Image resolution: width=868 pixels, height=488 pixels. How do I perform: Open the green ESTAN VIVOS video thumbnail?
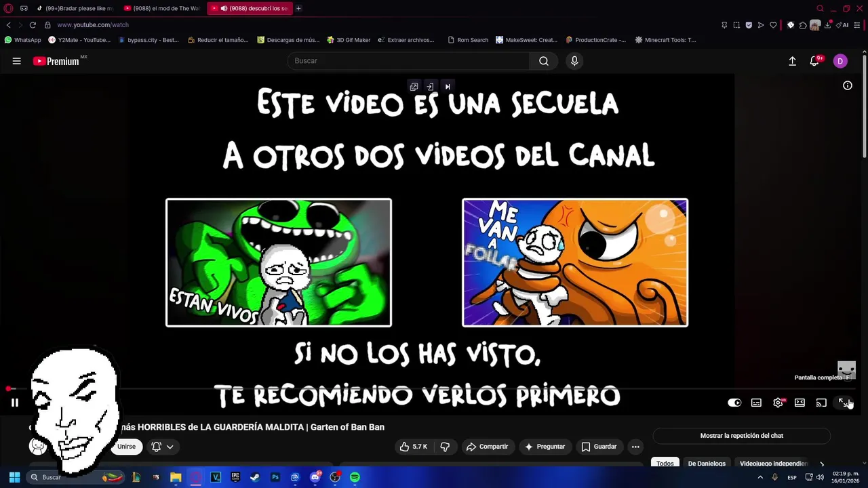tap(279, 262)
